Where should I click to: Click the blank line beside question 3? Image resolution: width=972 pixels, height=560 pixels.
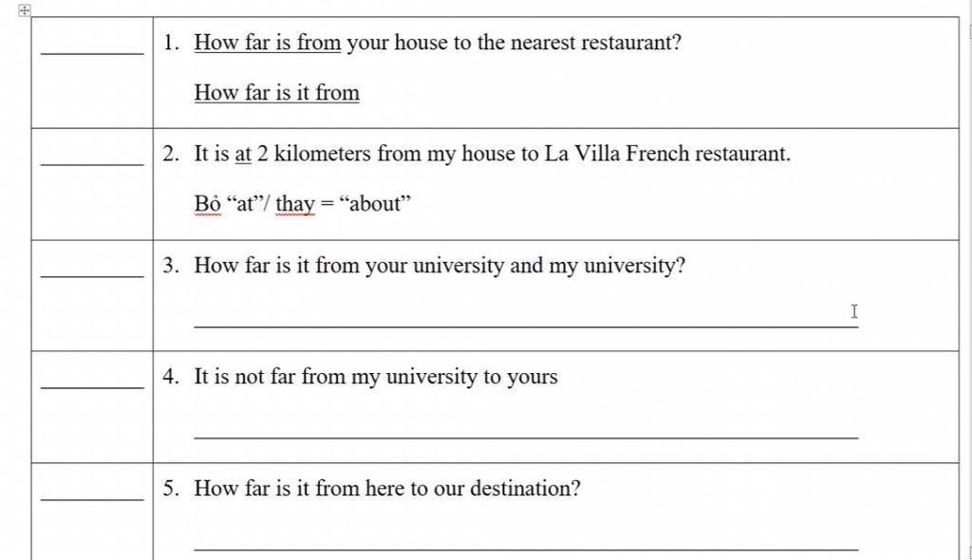click(92, 276)
